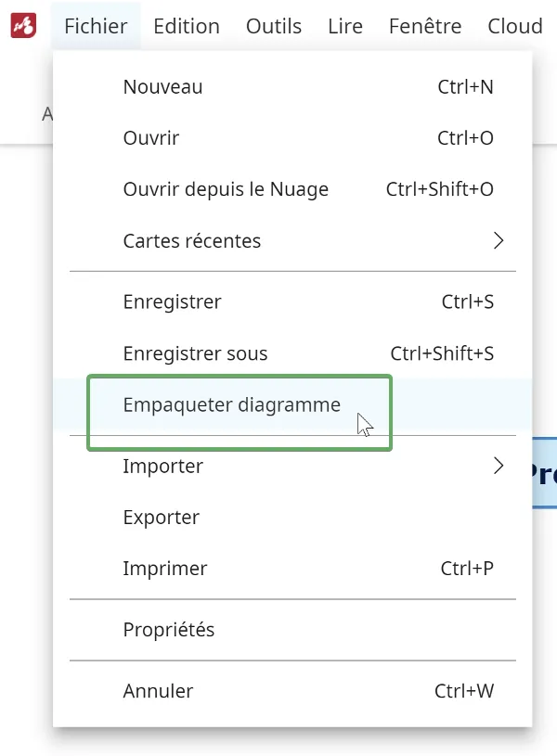Expand the Importer submenu arrow
Image resolution: width=557 pixels, height=756 pixels.
(499, 466)
